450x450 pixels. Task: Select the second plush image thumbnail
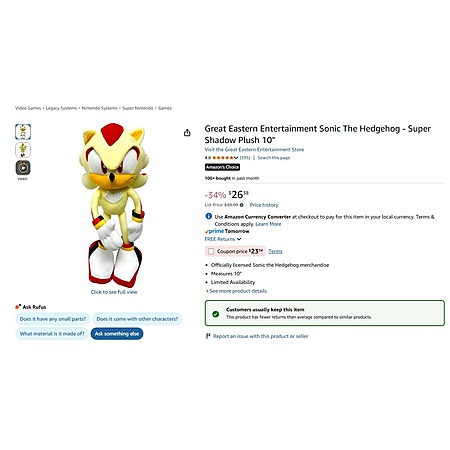pyautogui.click(x=23, y=150)
